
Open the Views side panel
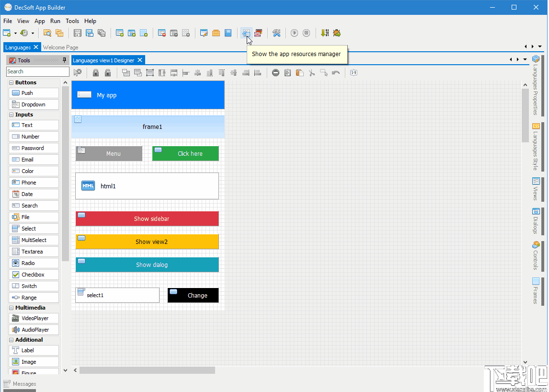point(536,189)
